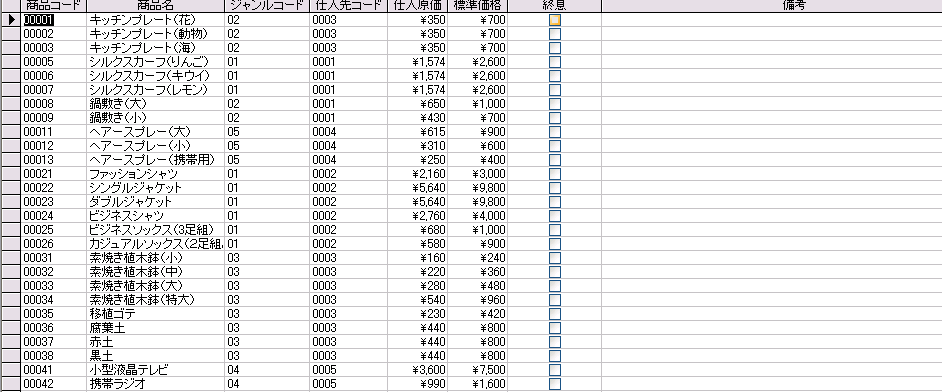Image resolution: width=944 pixels, height=392 pixels.
Task: Select the ヘアースプレー(小) cell
Action: (155, 146)
